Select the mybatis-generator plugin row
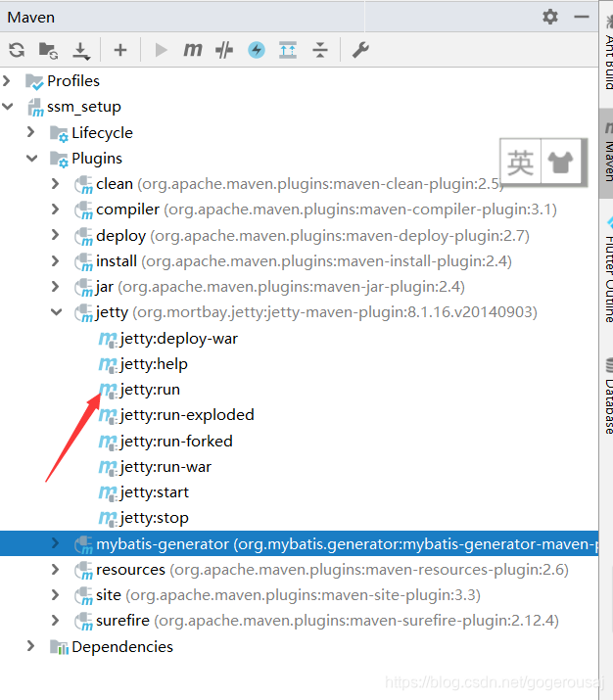 point(299,543)
